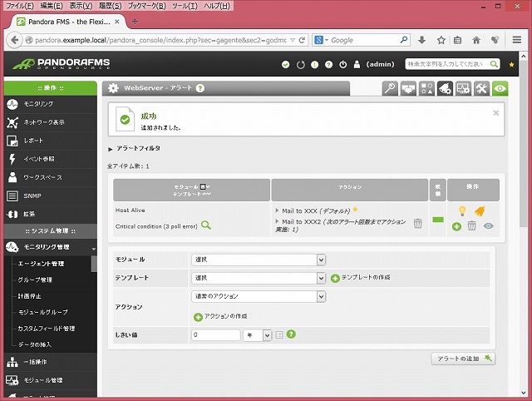Open Reports in the sidebar

pyautogui.click(x=51, y=141)
